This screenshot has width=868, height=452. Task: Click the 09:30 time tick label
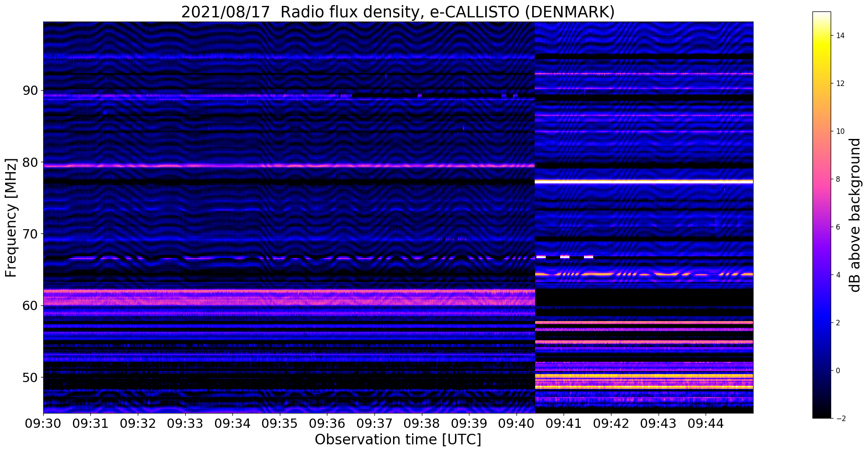(x=43, y=424)
